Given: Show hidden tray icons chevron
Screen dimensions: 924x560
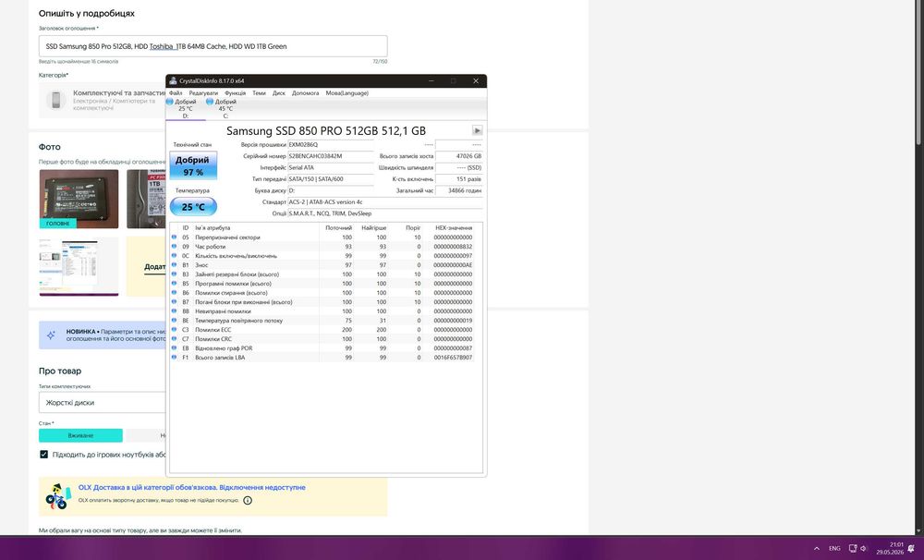Looking at the screenshot, I should click(816, 548).
